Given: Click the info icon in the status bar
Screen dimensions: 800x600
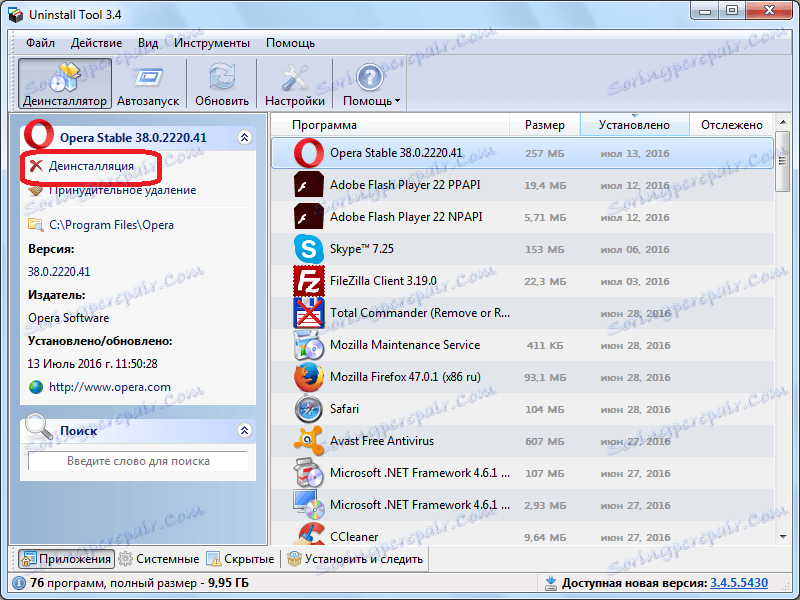Looking at the screenshot, I should click(x=18, y=583).
